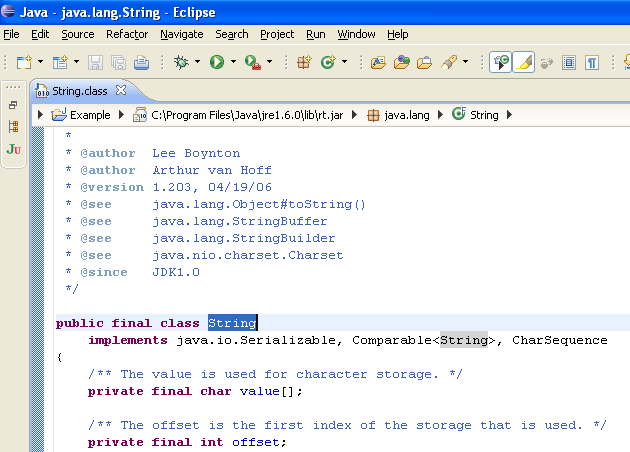
Task: Click the New Java Package icon
Action: coord(305,62)
